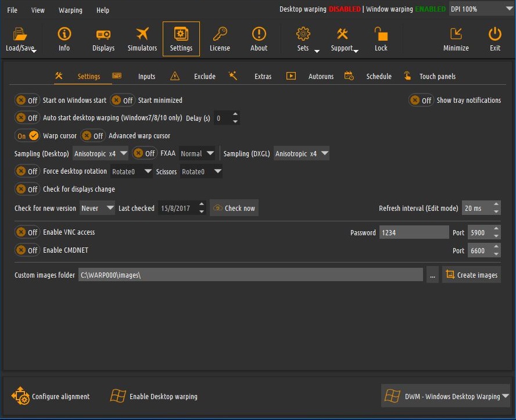
Task: Click the Schedule calendar icon
Action: pyautogui.click(x=349, y=76)
